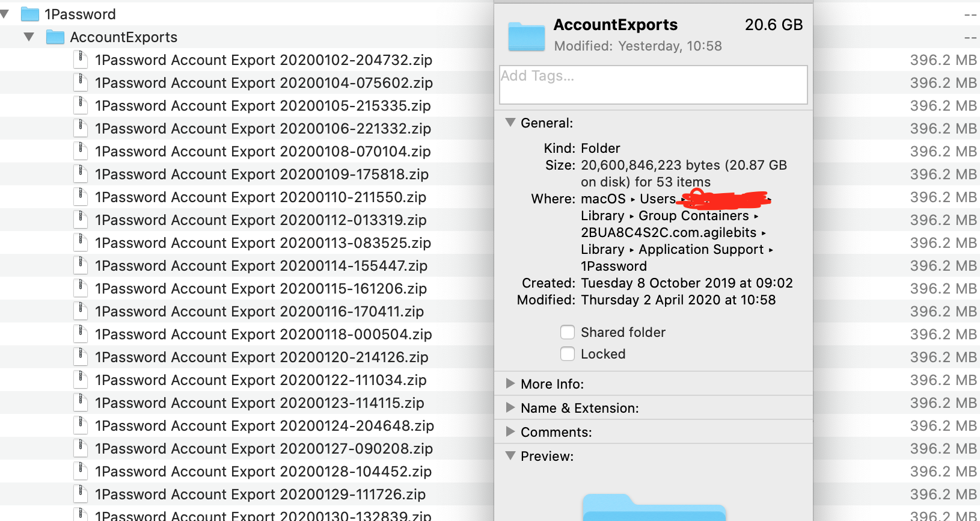Collapse the 1Password folder disclosure triangle

coord(5,14)
